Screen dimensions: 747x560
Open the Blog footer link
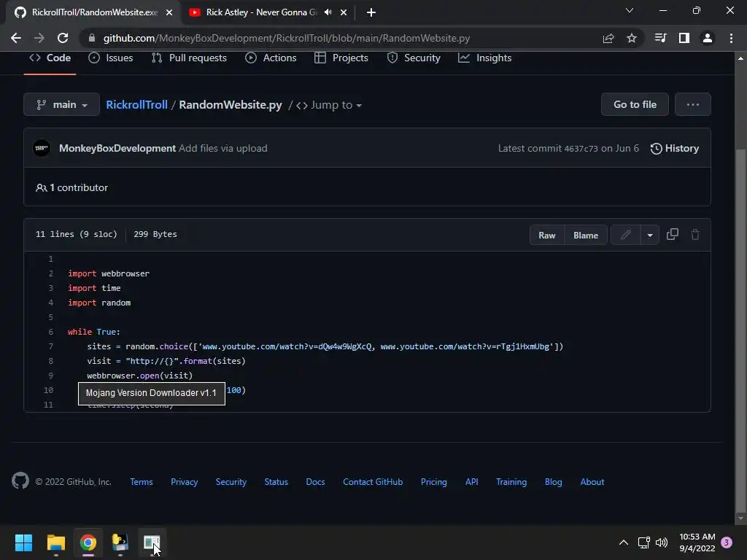pyautogui.click(x=554, y=482)
